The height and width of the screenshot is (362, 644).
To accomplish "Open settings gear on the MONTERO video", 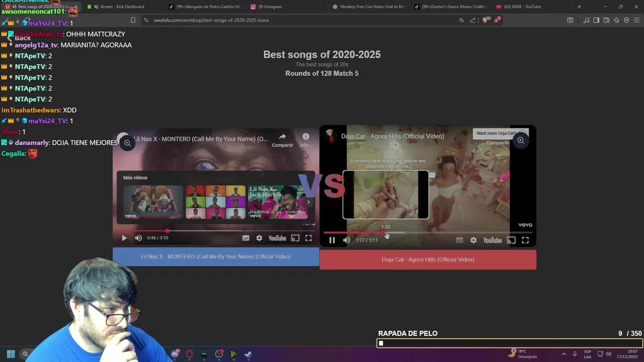I will pyautogui.click(x=259, y=238).
